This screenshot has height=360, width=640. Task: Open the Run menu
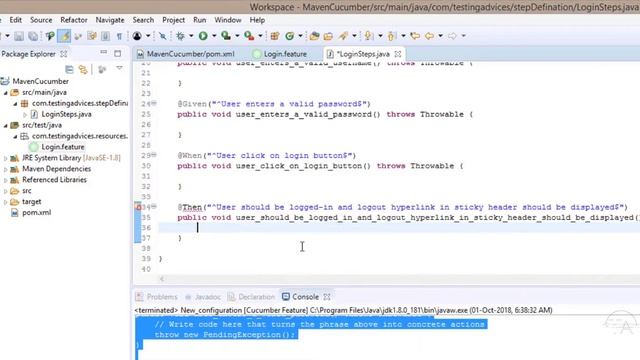pyautogui.click(x=200, y=20)
